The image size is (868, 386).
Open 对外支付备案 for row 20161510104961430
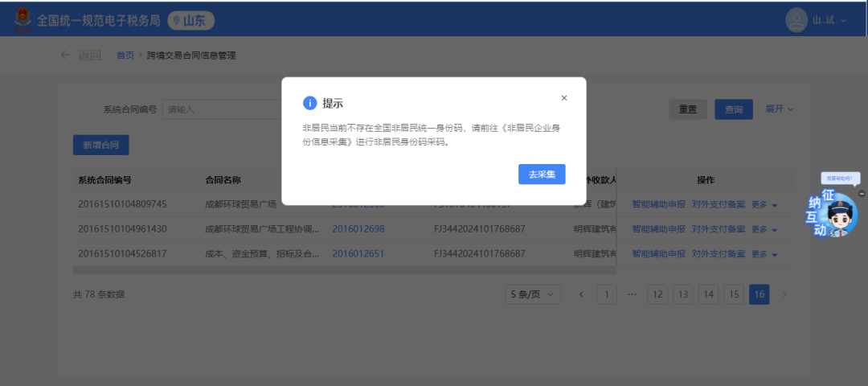coord(719,229)
